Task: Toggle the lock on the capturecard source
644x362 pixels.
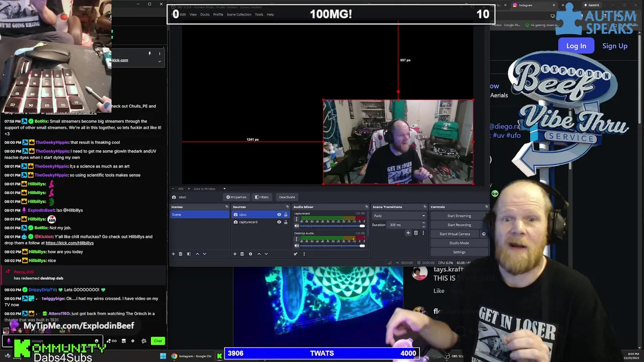Action: click(x=286, y=222)
